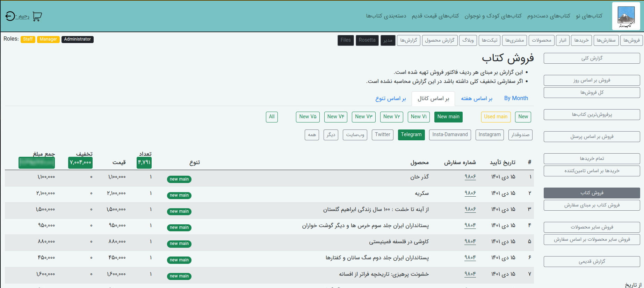Open the کتاب‌های دست‌دوم menu item
This screenshot has height=288, width=644.
tap(549, 16)
